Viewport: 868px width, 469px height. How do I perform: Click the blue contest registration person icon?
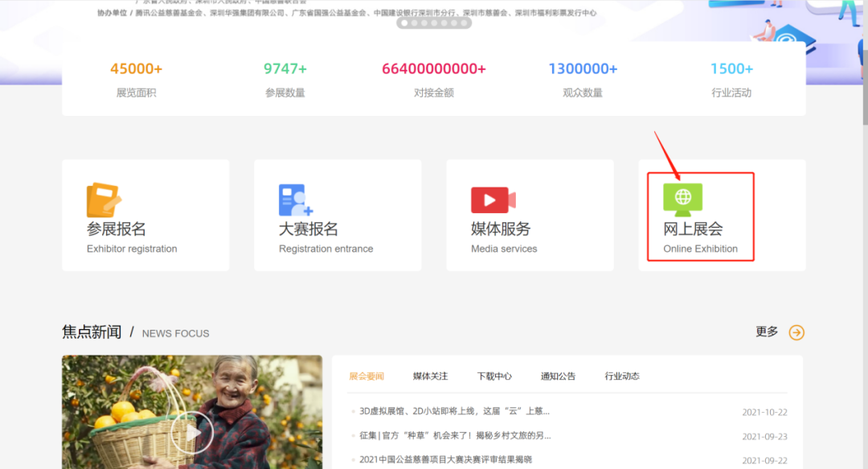tap(296, 200)
